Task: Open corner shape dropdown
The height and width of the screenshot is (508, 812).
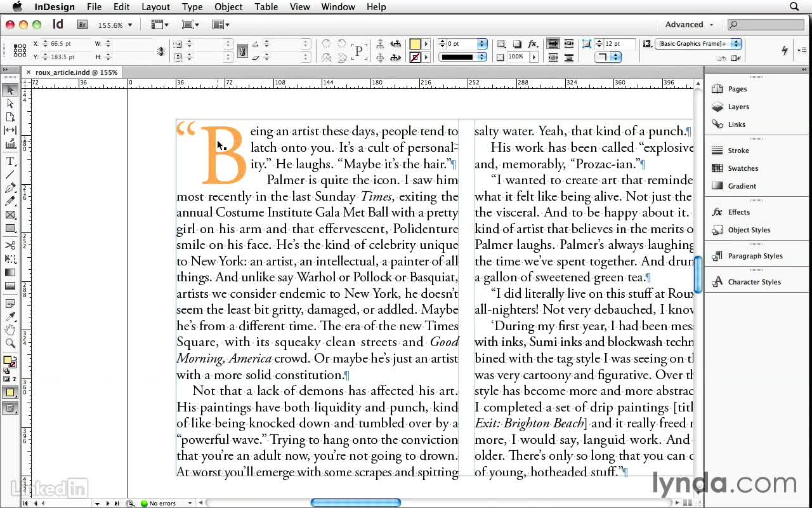Action: (608, 57)
